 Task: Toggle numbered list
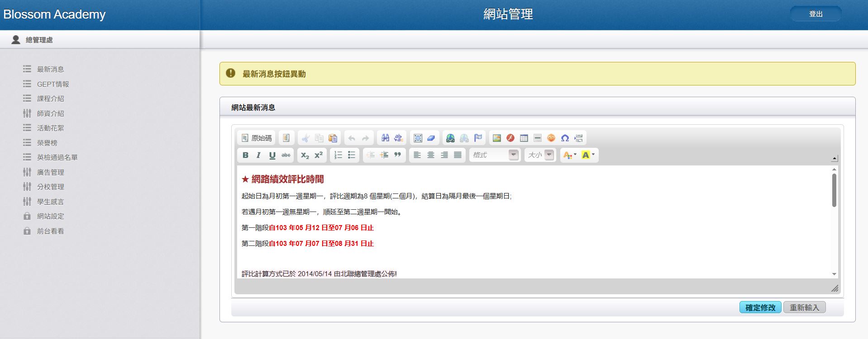point(338,155)
